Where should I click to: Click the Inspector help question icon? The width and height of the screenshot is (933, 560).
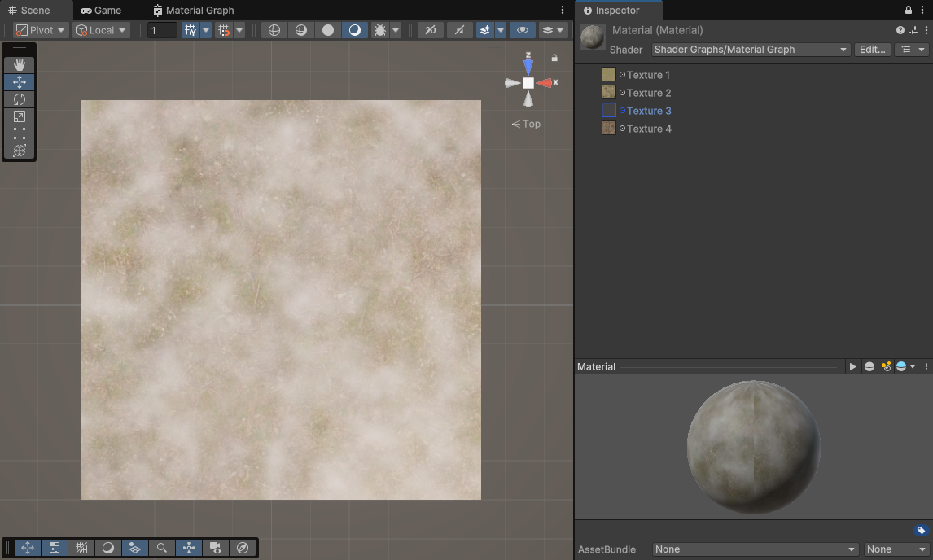tap(900, 30)
